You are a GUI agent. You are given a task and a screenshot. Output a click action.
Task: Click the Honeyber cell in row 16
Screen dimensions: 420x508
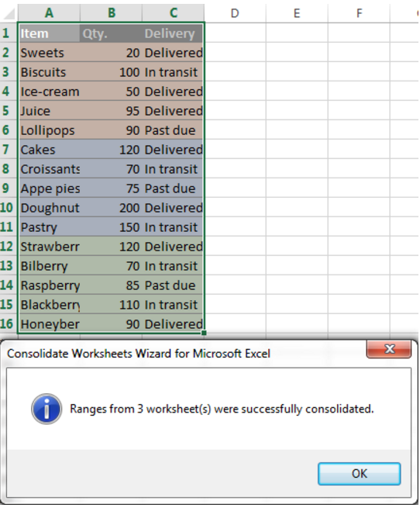49,323
